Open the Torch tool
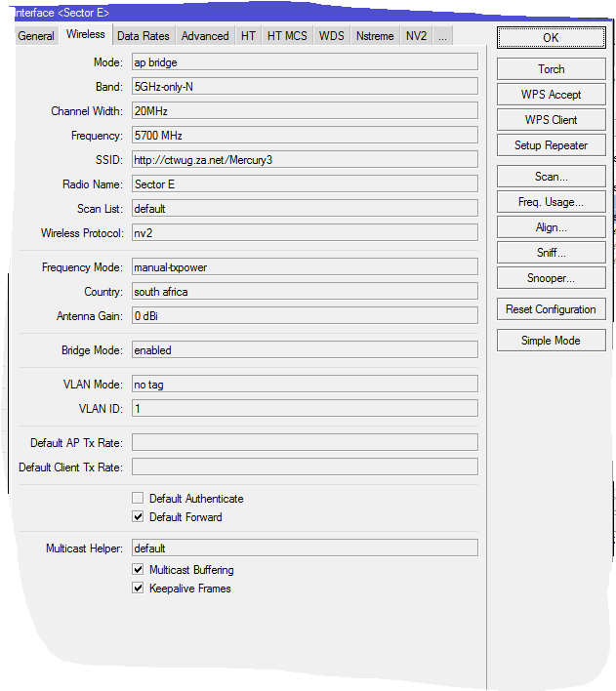 point(551,69)
